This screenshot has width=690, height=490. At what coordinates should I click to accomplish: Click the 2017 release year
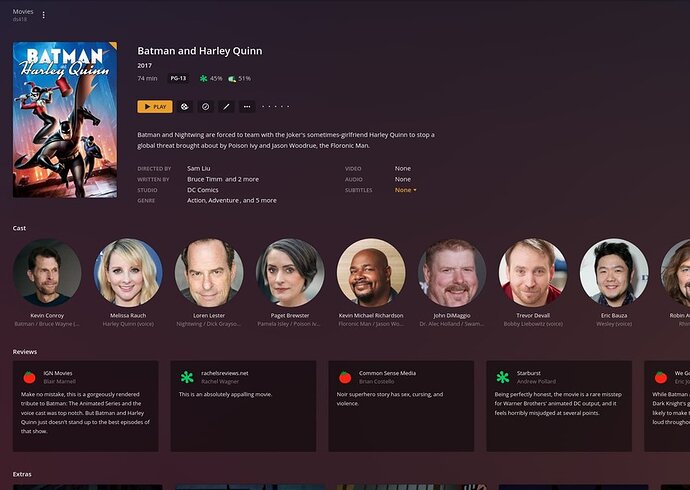pyautogui.click(x=144, y=65)
